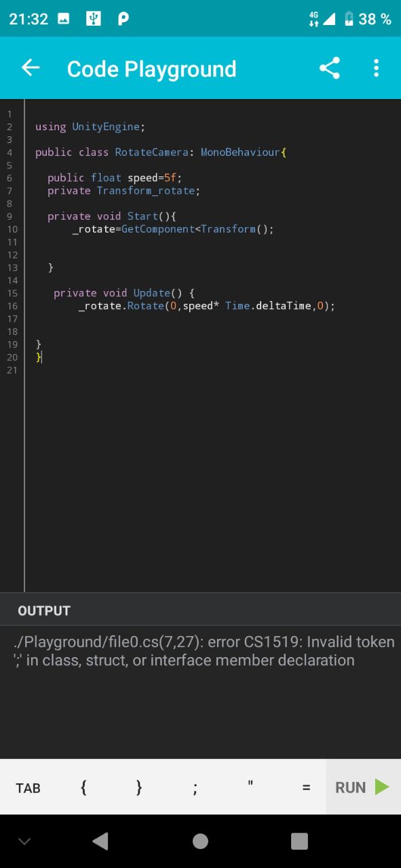This screenshot has width=401, height=868.
Task: Insert a closing curly brace shortcut
Action: tap(139, 787)
